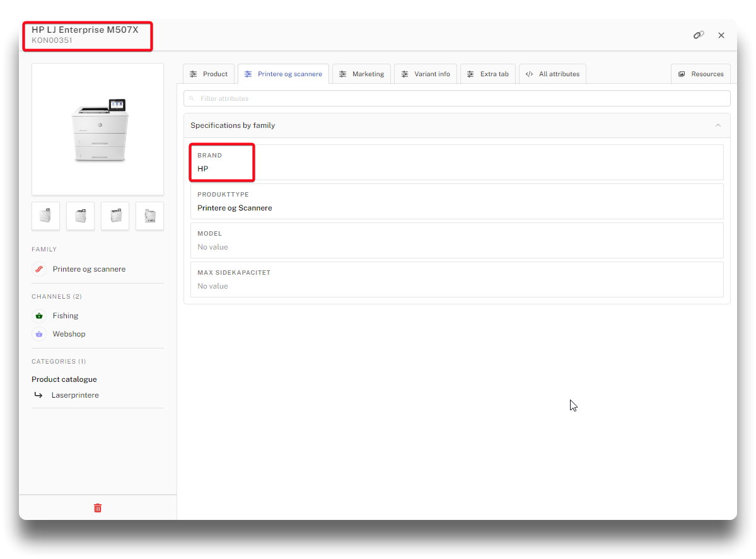The width and height of the screenshot is (756, 559).
Task: Click the product title HP LJ Enterprise M507X
Action: (85, 30)
